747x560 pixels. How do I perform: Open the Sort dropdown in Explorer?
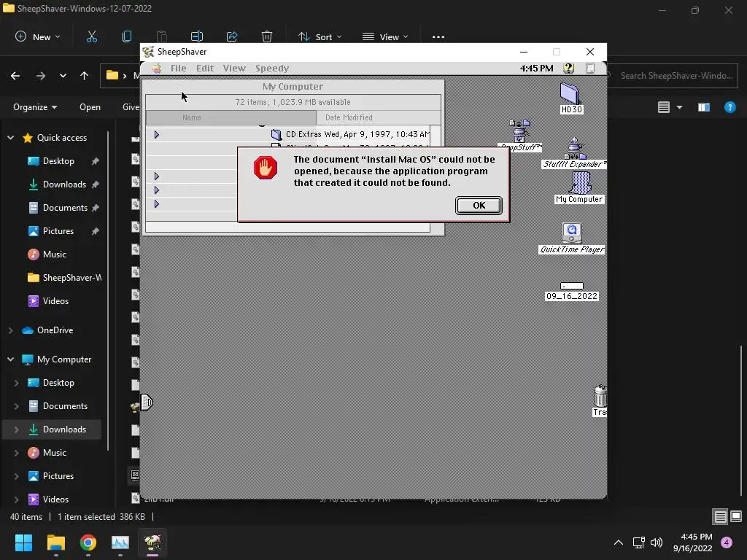[320, 36]
